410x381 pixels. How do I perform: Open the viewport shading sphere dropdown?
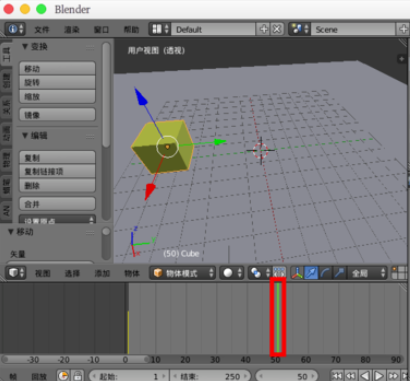pyautogui.click(x=232, y=273)
